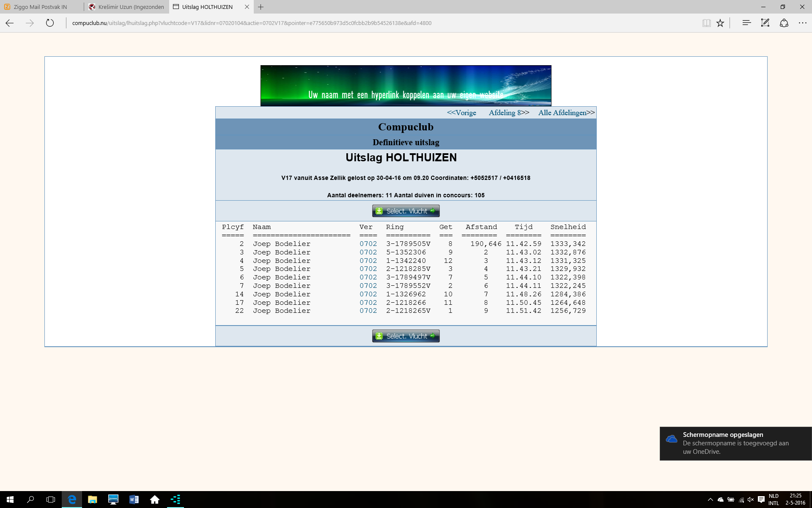The height and width of the screenshot is (508, 812).
Task: Open 0702 link for ring 5-1352306
Action: click(368, 252)
